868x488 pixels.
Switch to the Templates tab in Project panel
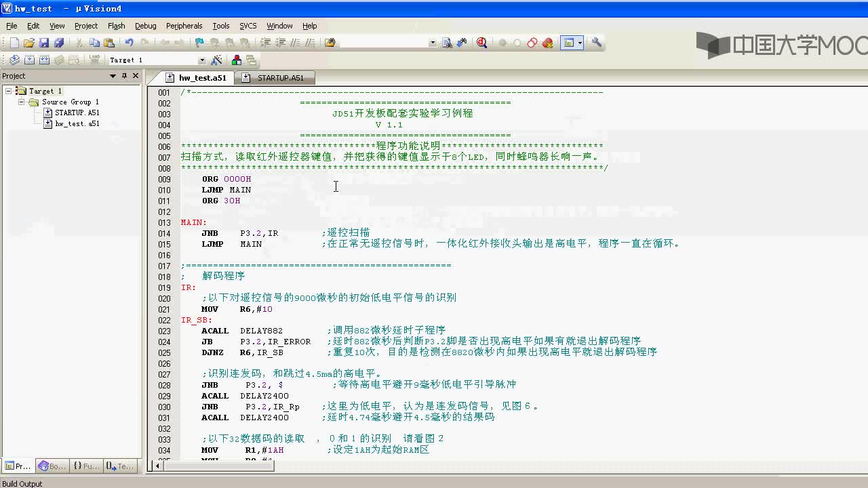point(120,466)
